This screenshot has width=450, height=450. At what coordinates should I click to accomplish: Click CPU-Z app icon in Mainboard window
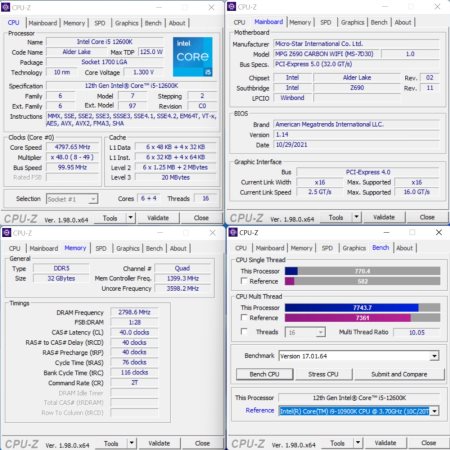231,6
